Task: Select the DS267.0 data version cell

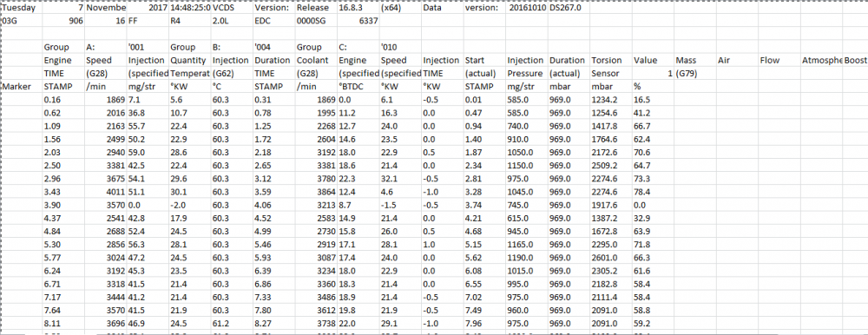Action: (x=569, y=9)
